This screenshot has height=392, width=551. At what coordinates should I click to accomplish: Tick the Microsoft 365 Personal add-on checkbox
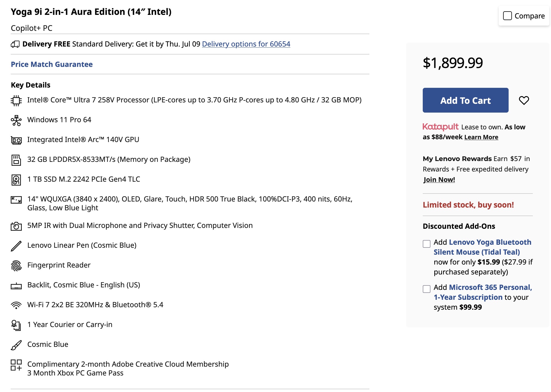click(x=427, y=289)
